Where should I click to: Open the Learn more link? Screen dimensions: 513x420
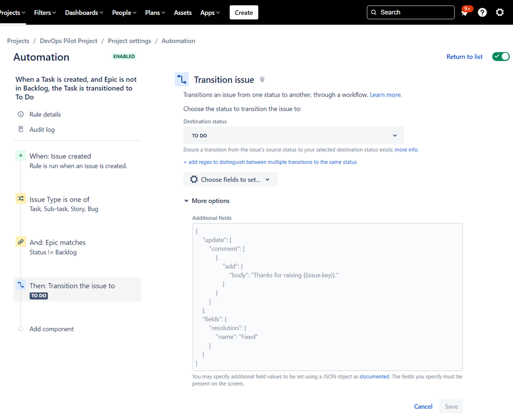pyautogui.click(x=386, y=95)
